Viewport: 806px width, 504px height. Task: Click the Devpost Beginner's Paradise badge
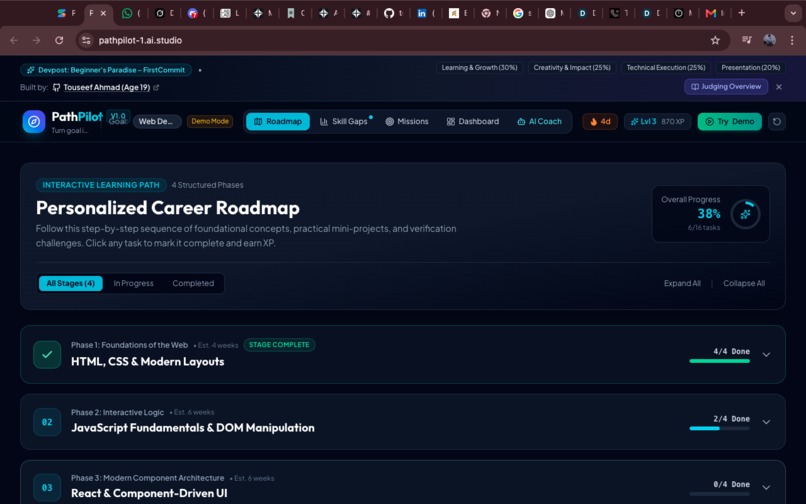[x=106, y=70]
